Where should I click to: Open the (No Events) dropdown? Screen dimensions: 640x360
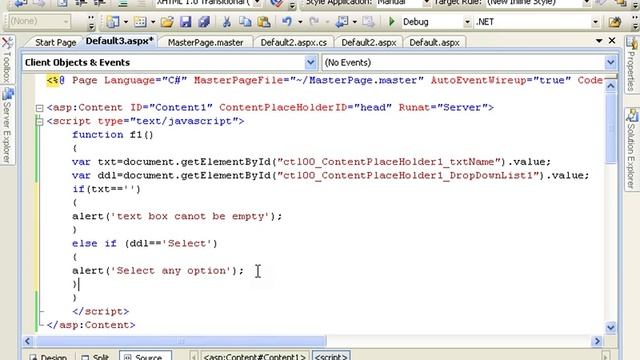click(x=611, y=62)
